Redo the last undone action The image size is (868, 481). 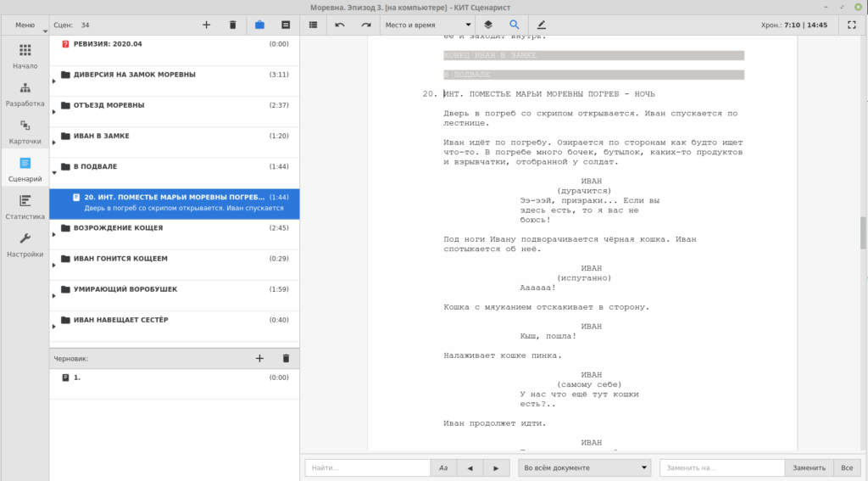[366, 25]
